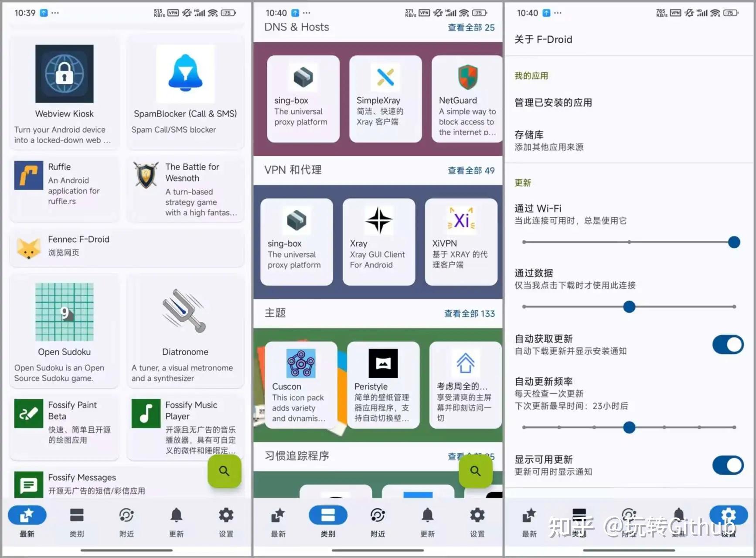Image resolution: width=756 pixels, height=558 pixels.
Task: Adjust the 通过 Wi-Fi slider
Action: tap(629, 242)
